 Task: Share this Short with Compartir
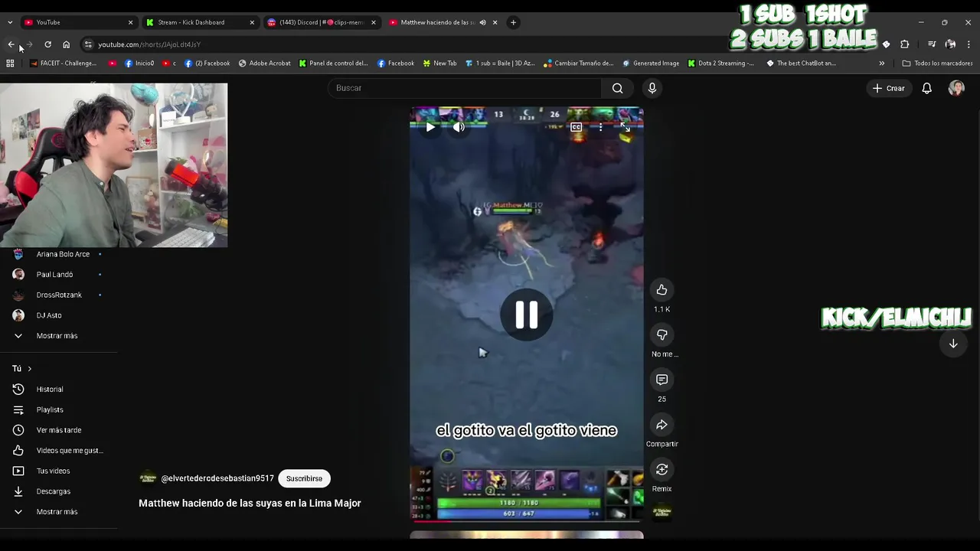[x=661, y=425]
